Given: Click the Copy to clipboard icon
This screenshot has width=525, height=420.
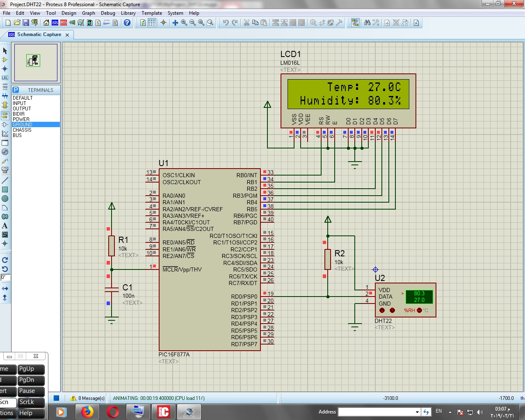Looking at the screenshot, I should pos(255,23).
